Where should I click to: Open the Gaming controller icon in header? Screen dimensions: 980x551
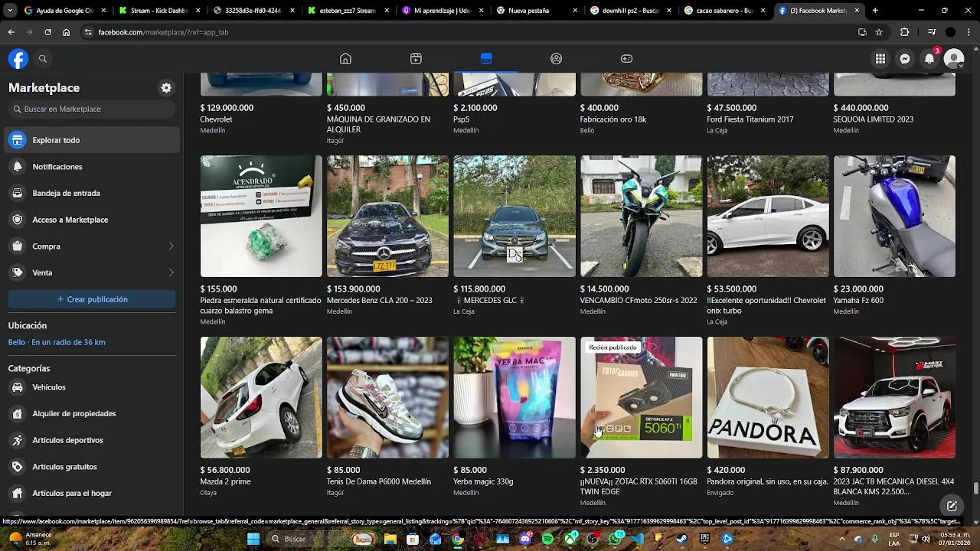click(626, 59)
